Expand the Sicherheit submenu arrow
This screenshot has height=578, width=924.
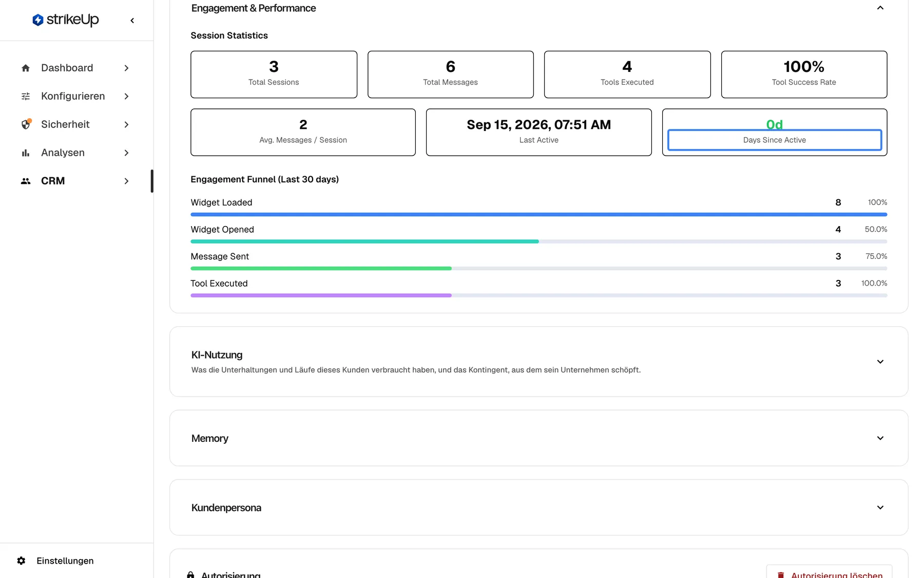pyautogui.click(x=126, y=124)
